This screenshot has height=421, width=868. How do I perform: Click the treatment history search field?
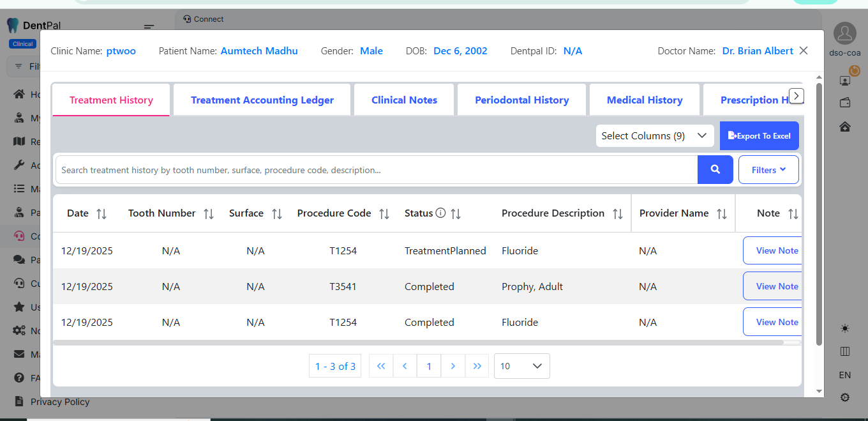tap(377, 170)
